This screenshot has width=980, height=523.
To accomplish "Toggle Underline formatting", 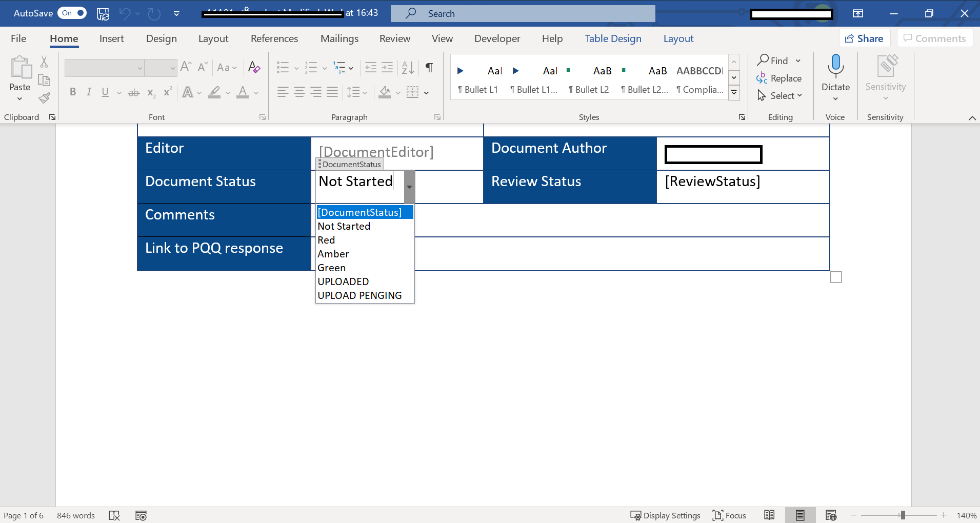I will pos(105,92).
